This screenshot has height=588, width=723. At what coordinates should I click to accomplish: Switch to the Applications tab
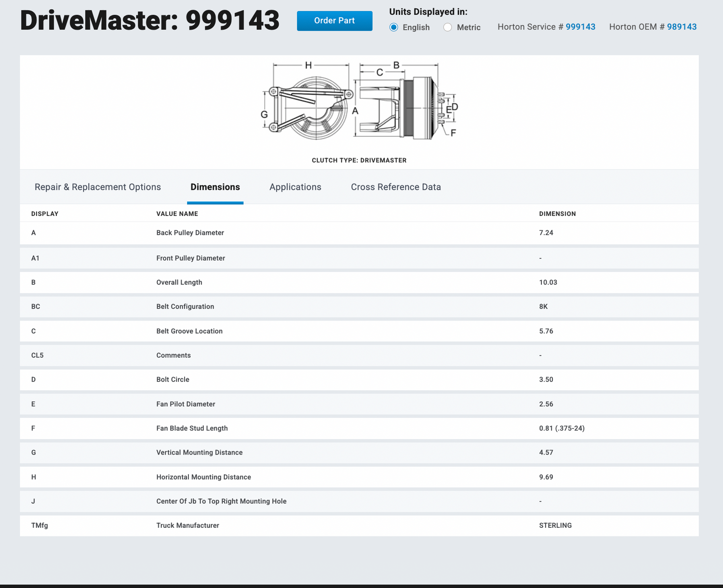[295, 187]
